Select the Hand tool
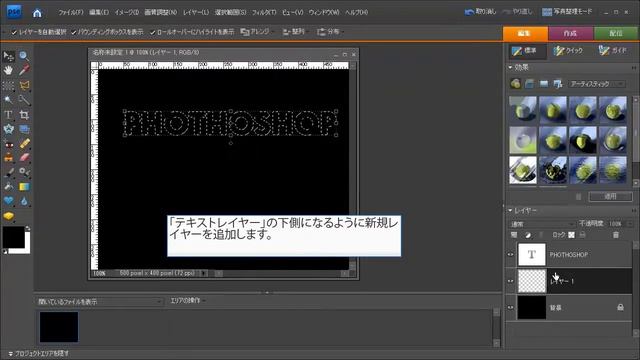 9,70
